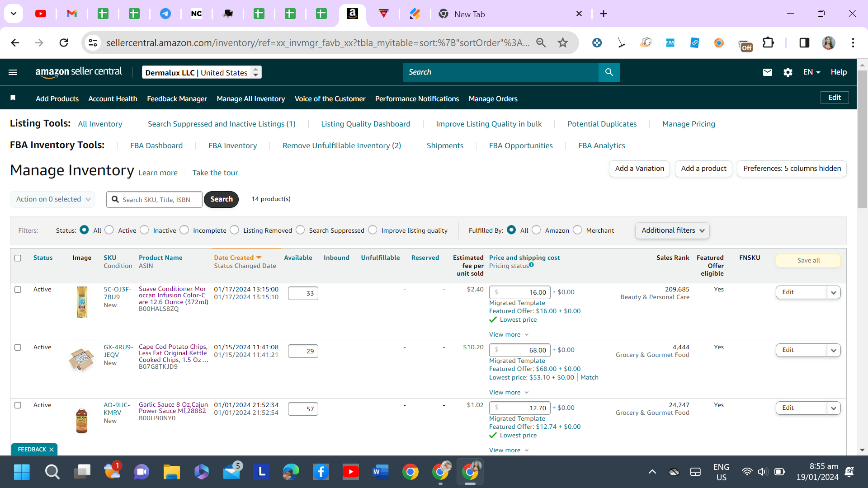Image resolution: width=868 pixels, height=488 pixels.
Task: Open the Listing Quality Dashboard link
Action: pos(366,124)
